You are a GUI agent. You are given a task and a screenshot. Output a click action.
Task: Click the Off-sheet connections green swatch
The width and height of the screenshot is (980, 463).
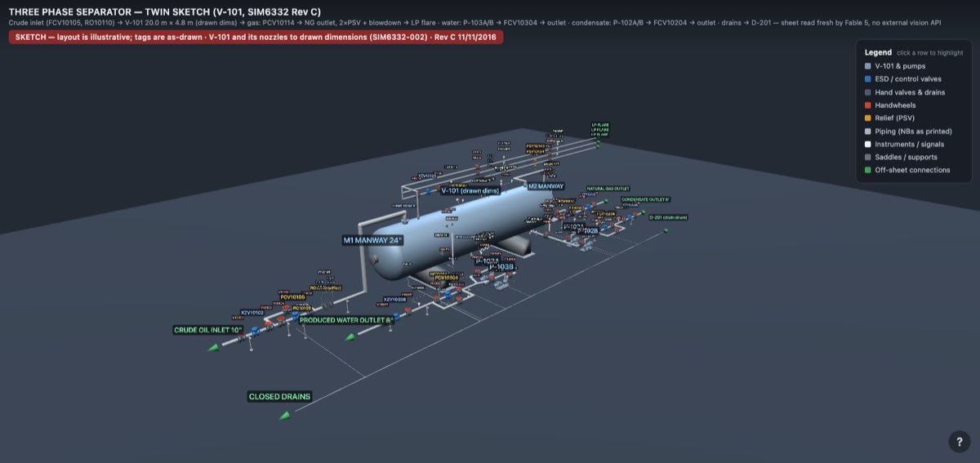click(x=868, y=170)
